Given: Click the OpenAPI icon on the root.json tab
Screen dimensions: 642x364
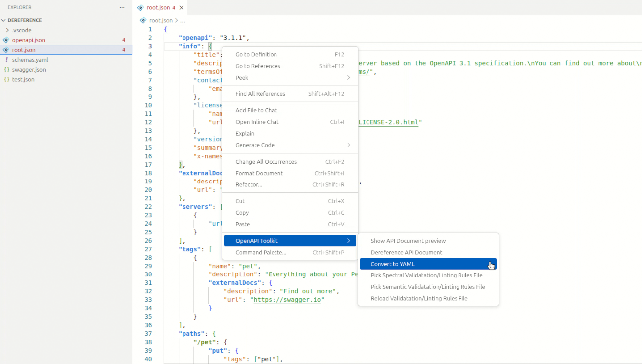Looking at the screenshot, I should coord(142,8).
